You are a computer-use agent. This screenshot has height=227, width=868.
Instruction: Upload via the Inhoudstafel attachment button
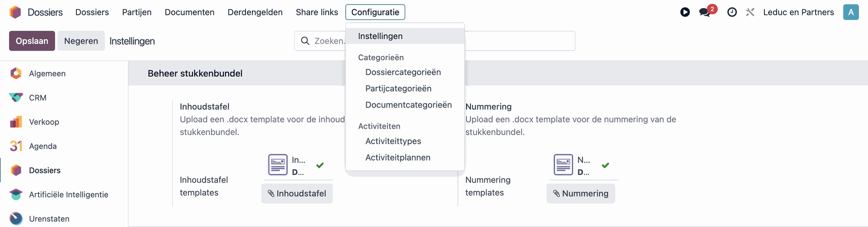point(297,194)
